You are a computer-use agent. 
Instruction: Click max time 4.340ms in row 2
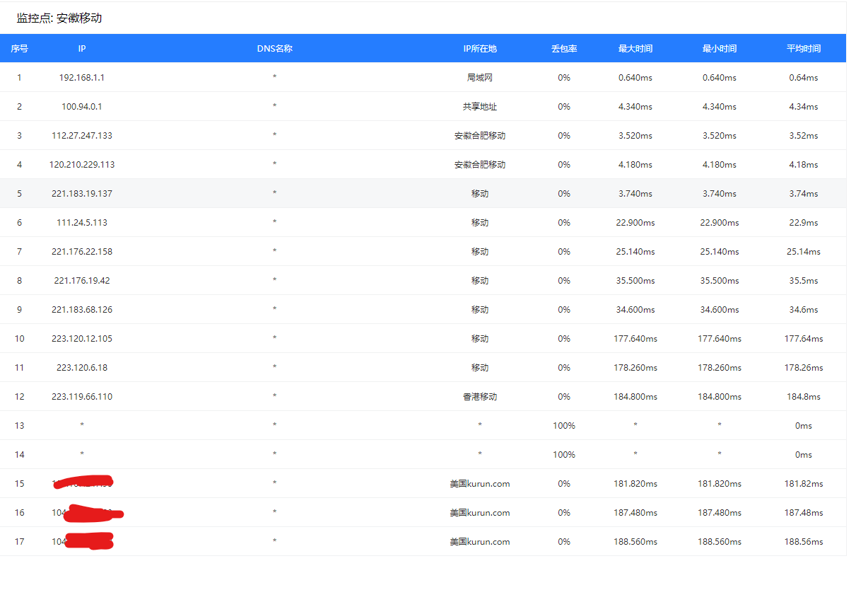coord(635,107)
